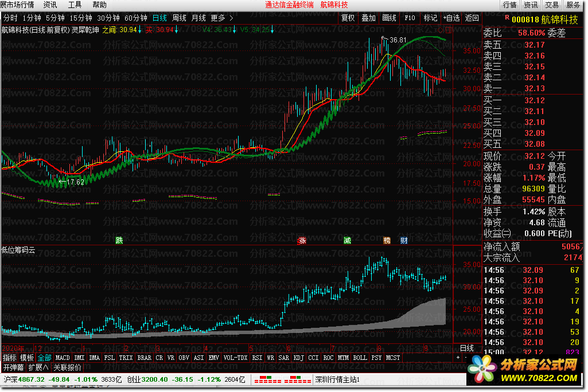The height and width of the screenshot is (392, 588).
Task: Apply the VOL-TDX indicator
Action: point(236,358)
